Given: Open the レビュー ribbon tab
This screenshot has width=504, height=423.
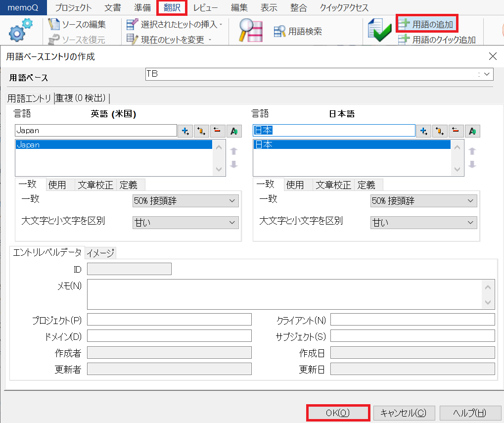Looking at the screenshot, I should pyautogui.click(x=205, y=7).
